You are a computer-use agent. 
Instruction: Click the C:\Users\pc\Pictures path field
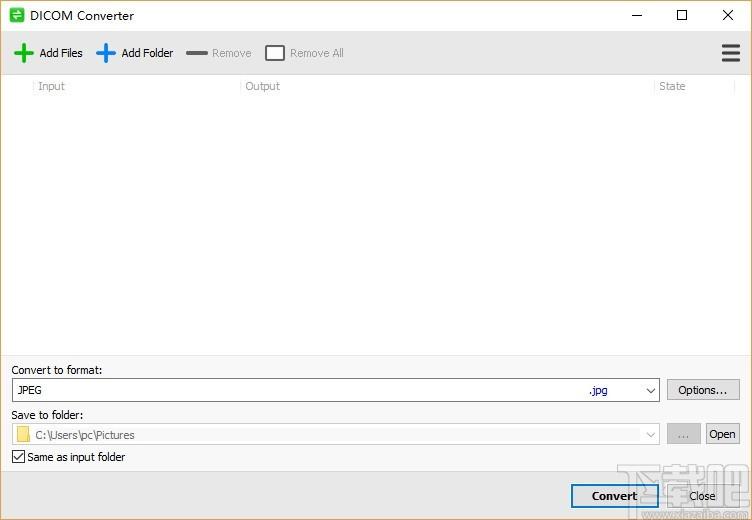(336, 435)
